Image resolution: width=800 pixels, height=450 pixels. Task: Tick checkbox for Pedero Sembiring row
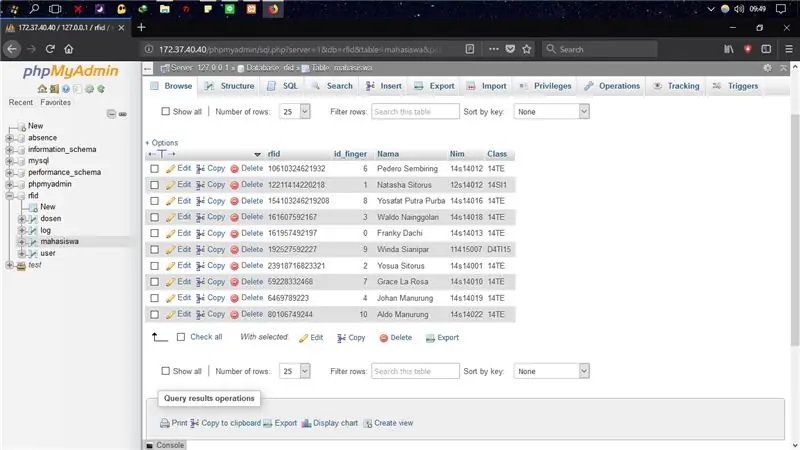click(x=155, y=169)
